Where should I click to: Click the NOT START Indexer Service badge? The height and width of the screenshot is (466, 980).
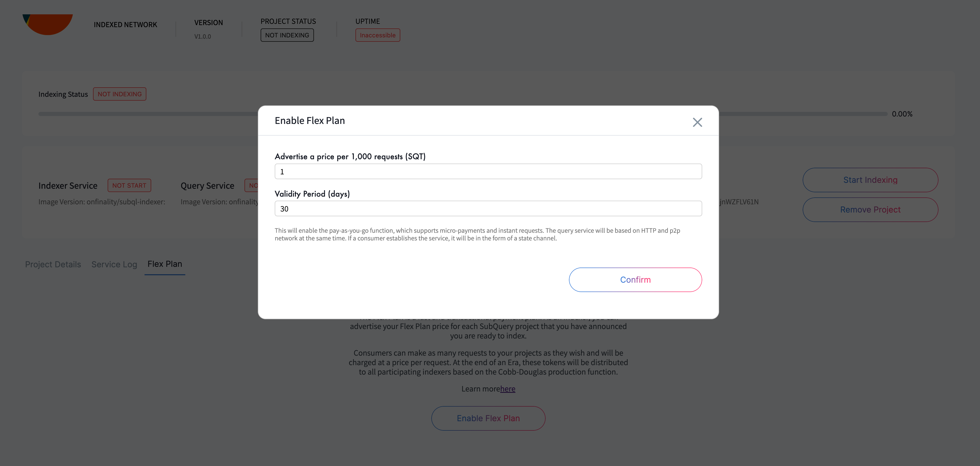pos(129,185)
